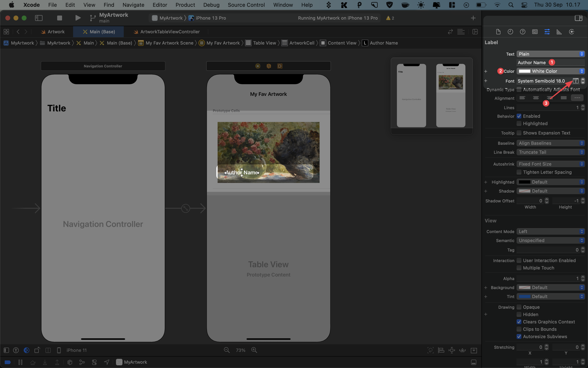588x368 pixels.
Task: Click the Run play button
Action: (78, 18)
